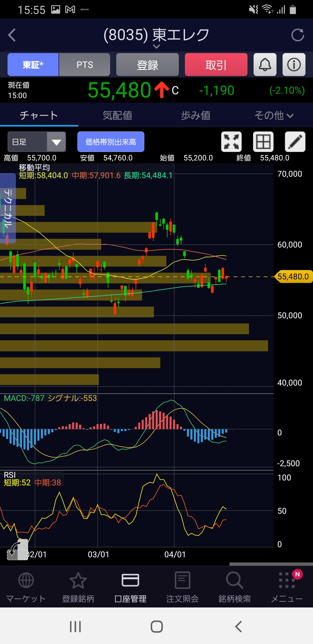Tap the 現在値 55,480 price
This screenshot has height=644, width=313.
[119, 90]
